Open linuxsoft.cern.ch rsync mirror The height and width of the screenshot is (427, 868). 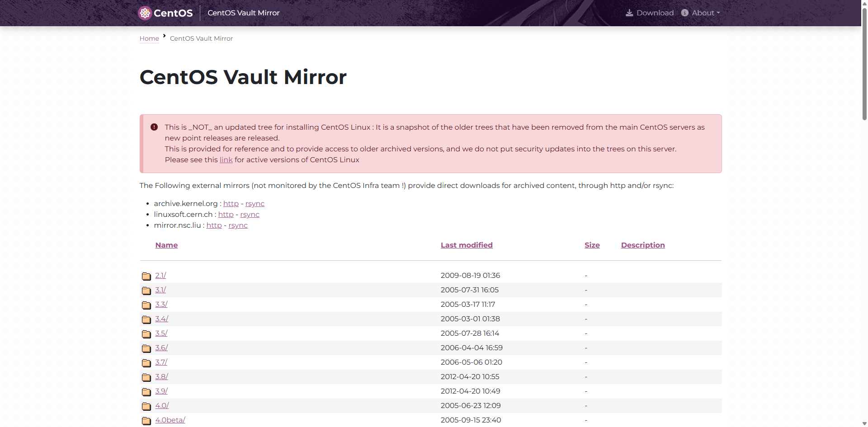pyautogui.click(x=250, y=214)
